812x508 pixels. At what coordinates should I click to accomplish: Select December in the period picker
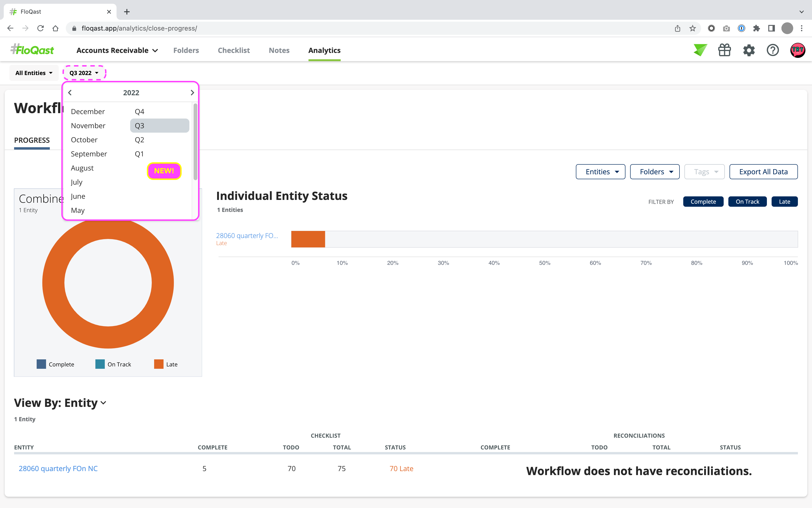[88, 111]
